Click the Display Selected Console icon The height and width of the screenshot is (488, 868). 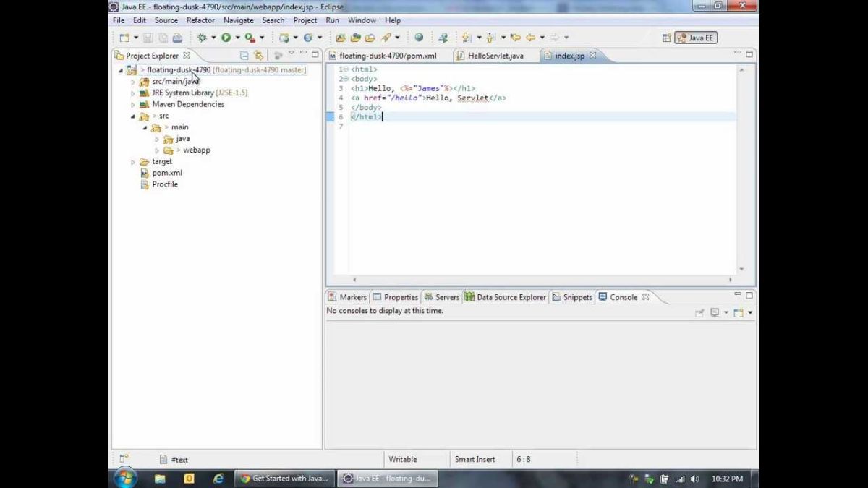tap(715, 312)
